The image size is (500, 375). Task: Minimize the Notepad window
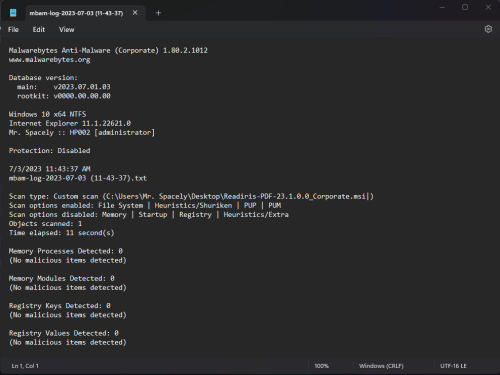coord(442,7)
